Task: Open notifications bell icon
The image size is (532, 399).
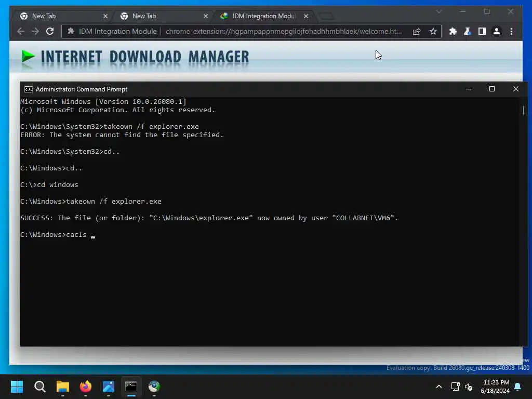Action: (x=518, y=387)
